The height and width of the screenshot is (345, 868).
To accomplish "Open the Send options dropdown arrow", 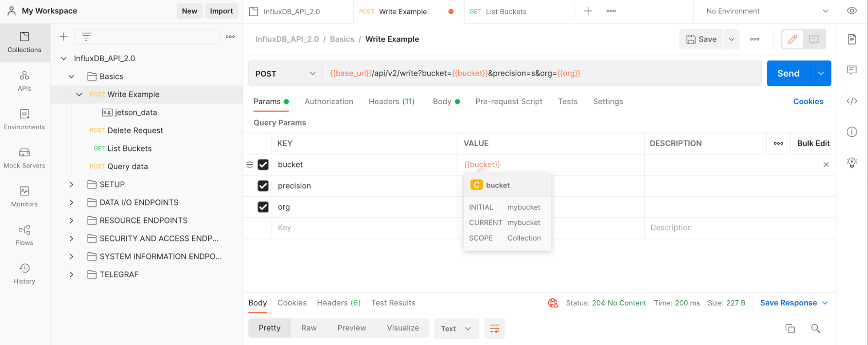I will pos(821,73).
